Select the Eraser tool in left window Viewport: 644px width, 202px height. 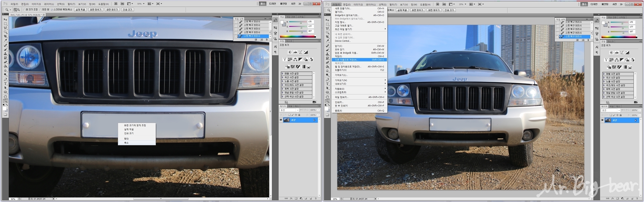coord(5,62)
